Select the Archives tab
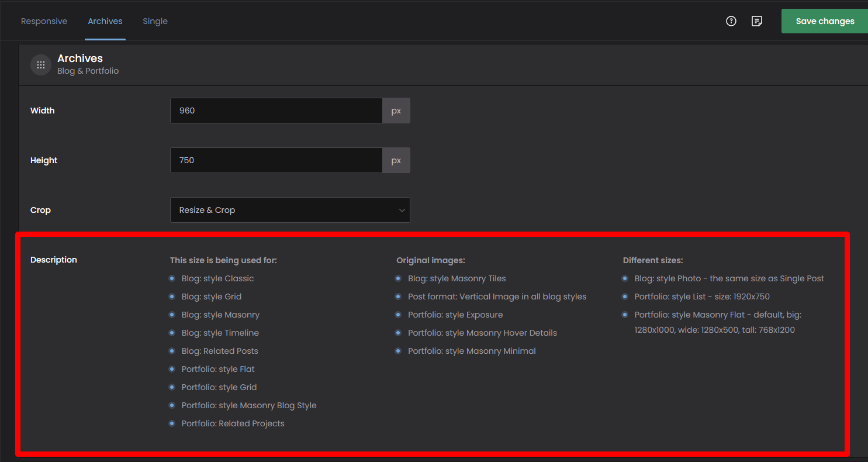The image size is (868, 462). pos(105,21)
